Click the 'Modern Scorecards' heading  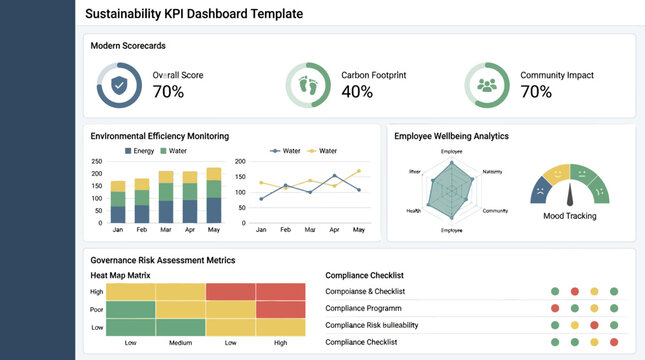point(128,46)
